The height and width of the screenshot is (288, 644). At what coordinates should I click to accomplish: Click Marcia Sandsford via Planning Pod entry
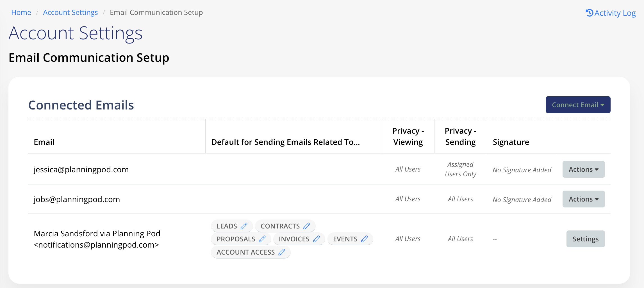point(97,239)
